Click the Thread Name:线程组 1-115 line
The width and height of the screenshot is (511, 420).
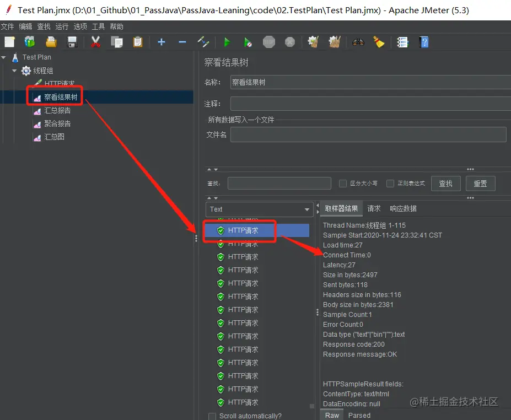click(364, 225)
